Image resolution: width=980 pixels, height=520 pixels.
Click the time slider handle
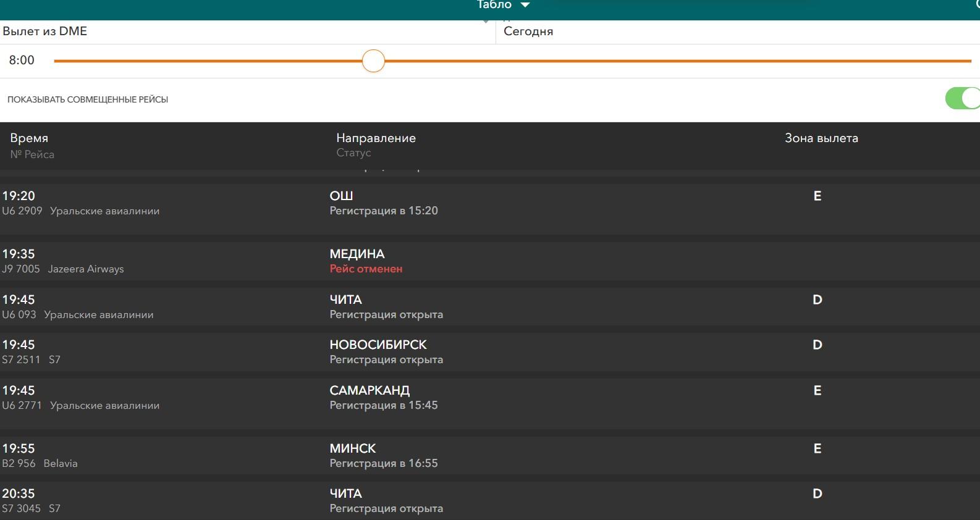373,61
